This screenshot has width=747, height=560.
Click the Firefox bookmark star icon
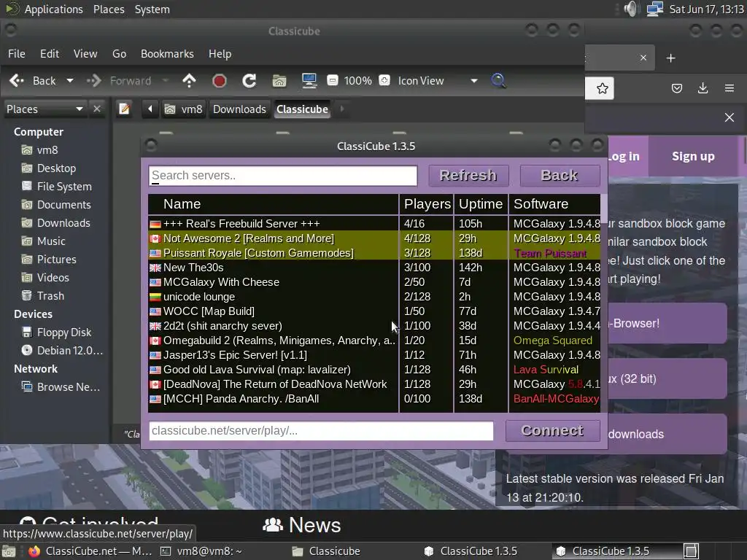pyautogui.click(x=602, y=88)
